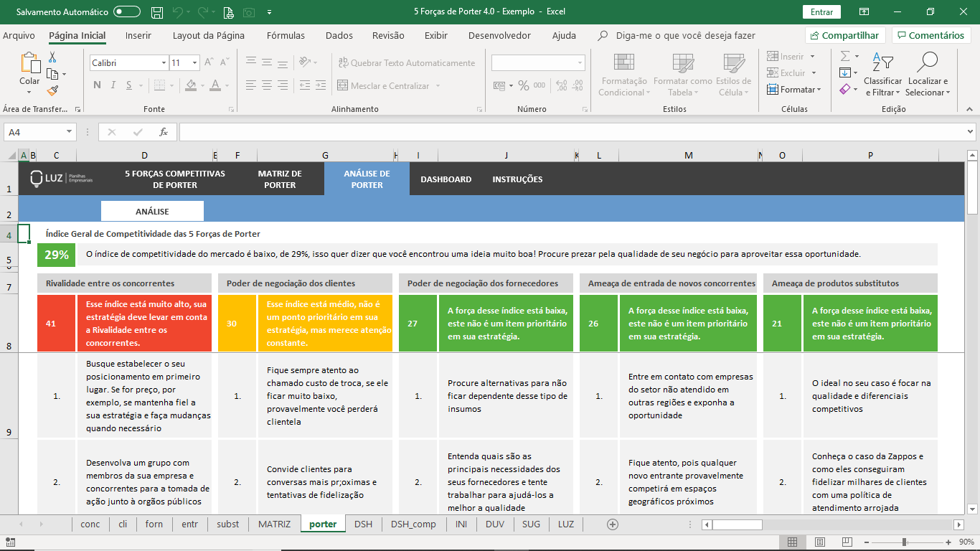Expand the Name Box dropdown arrow
This screenshot has height=551, width=980.
pos(70,132)
